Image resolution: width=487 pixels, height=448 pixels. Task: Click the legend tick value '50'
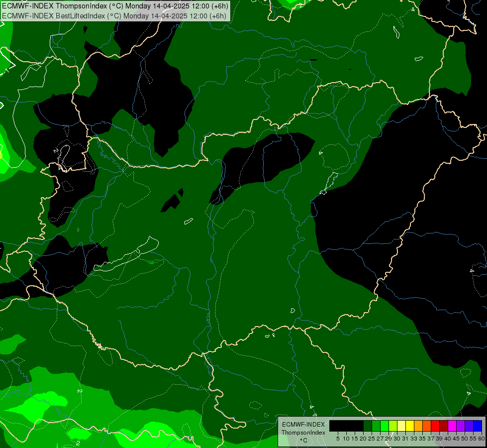pos(464,439)
